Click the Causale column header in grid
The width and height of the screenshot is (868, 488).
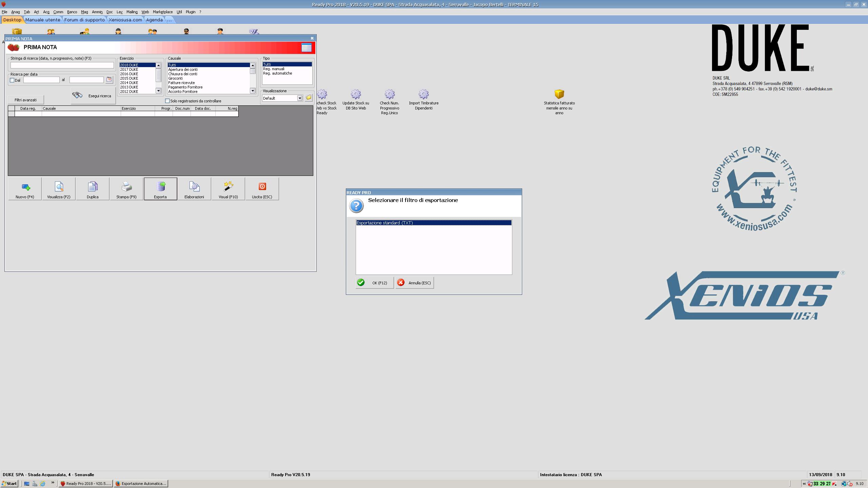click(x=81, y=108)
